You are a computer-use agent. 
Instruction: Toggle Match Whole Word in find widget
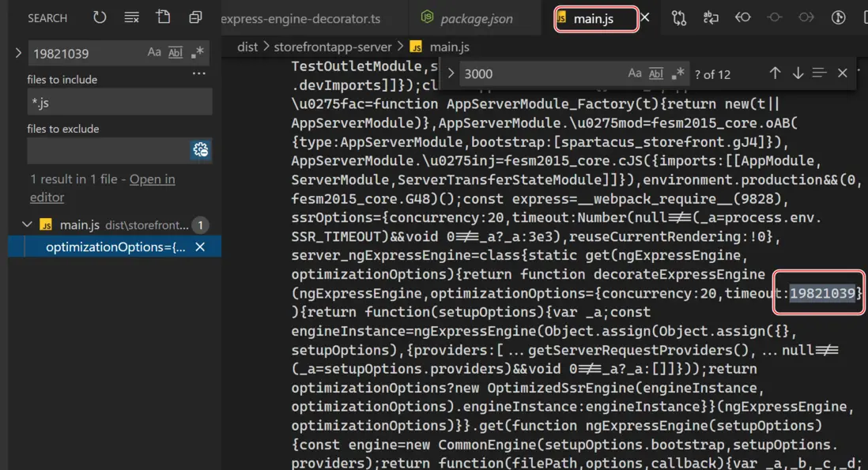click(x=656, y=73)
